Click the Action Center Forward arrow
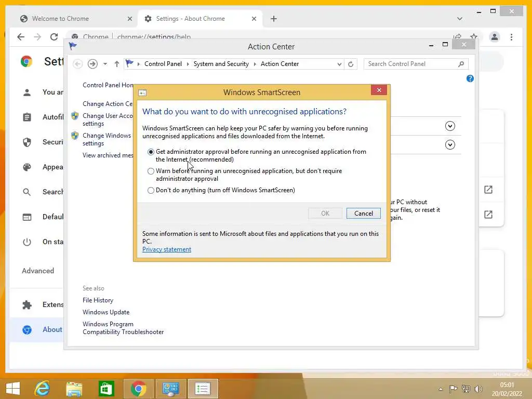532x399 pixels. tap(92, 64)
